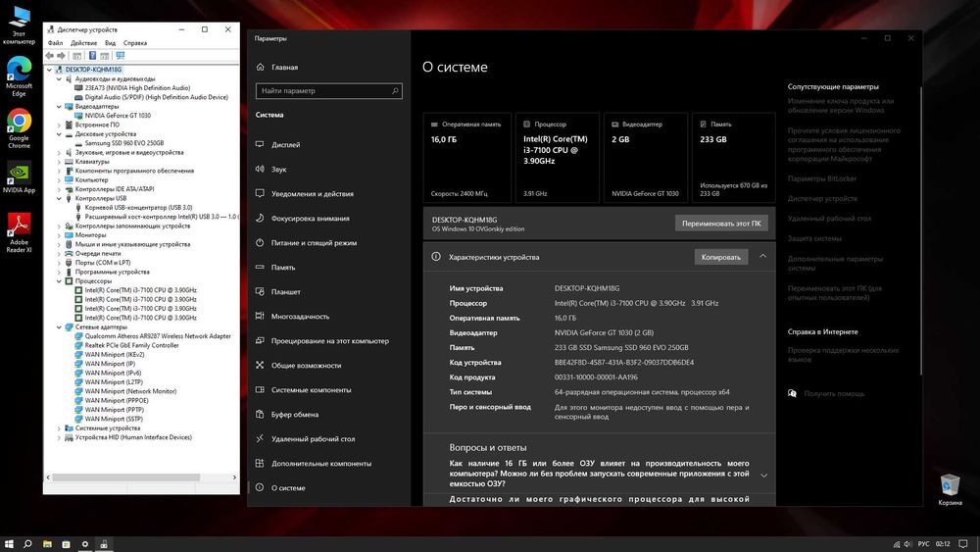This screenshot has width=980, height=552.
Task: Open Параметры BitLocker link
Action: [821, 178]
